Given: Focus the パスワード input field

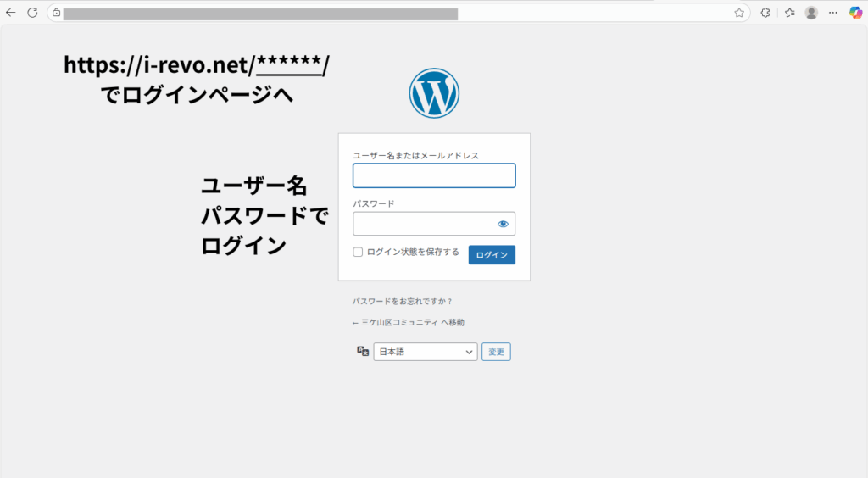Looking at the screenshot, I should coord(434,224).
